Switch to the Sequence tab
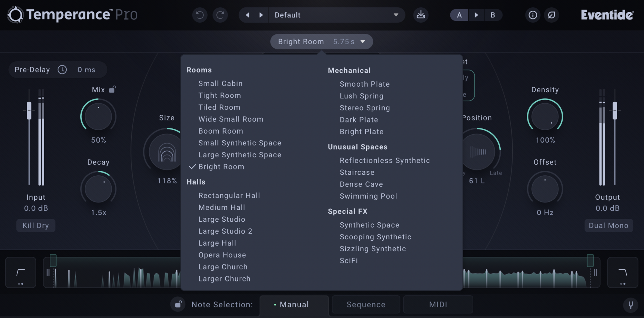The height and width of the screenshot is (318, 644). click(x=366, y=305)
